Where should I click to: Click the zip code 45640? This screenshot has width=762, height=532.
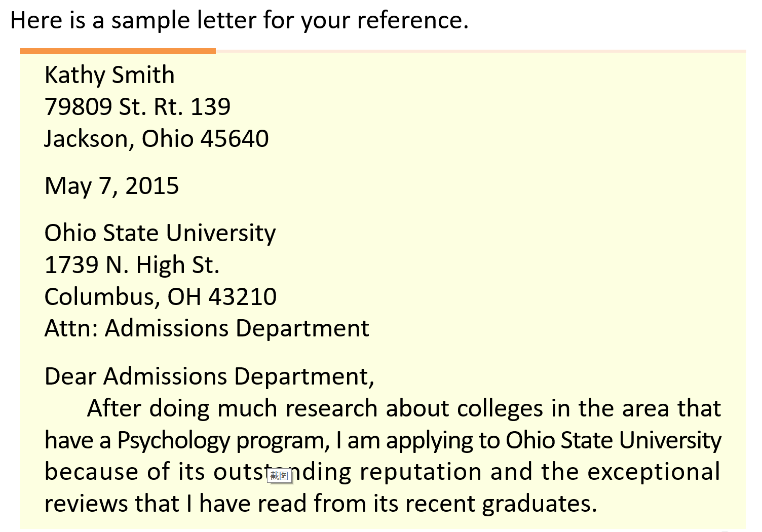[235, 139]
